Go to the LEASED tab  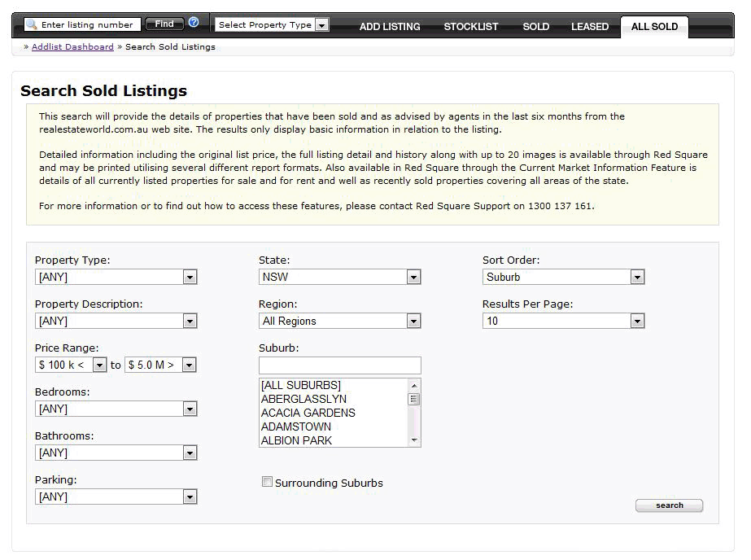pos(590,27)
